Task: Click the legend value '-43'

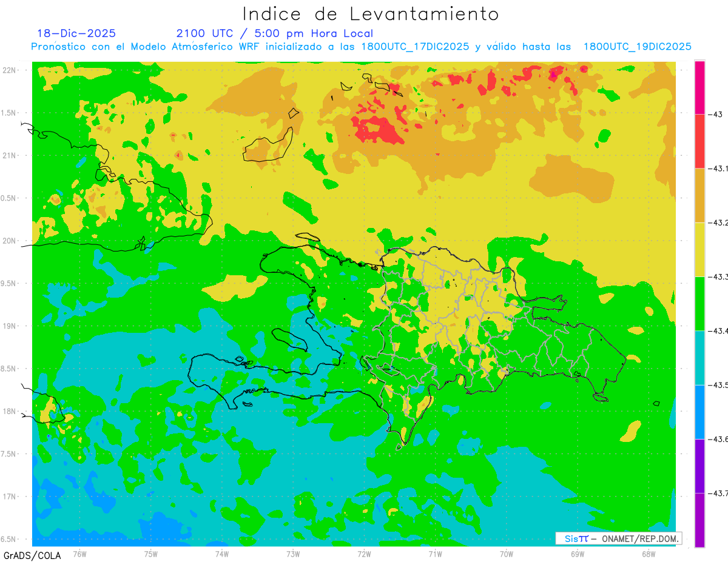Action: pos(716,115)
